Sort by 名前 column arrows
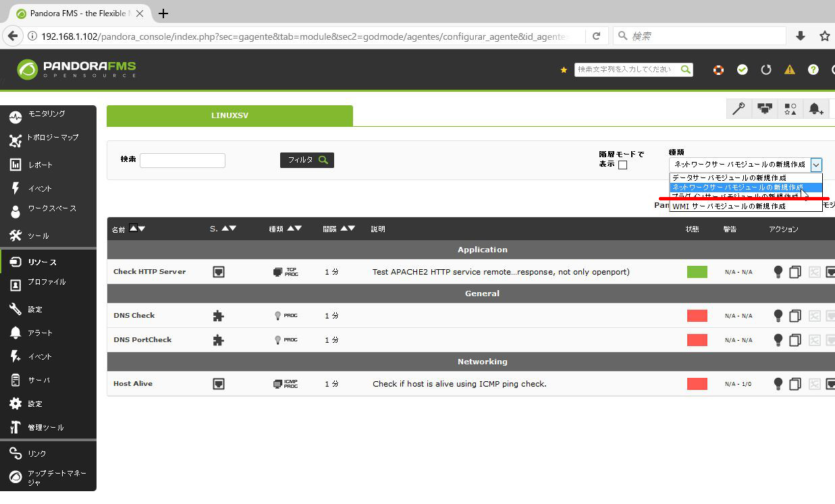835x504 pixels. click(x=137, y=228)
